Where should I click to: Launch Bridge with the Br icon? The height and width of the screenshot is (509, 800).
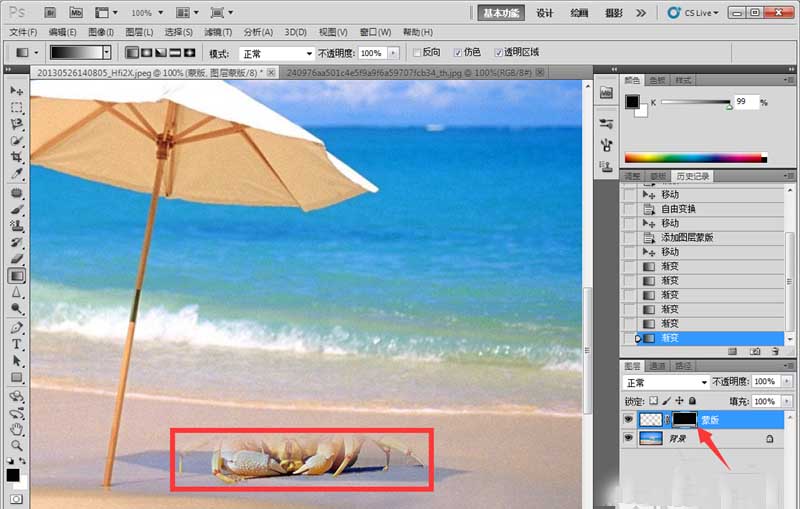coord(50,12)
